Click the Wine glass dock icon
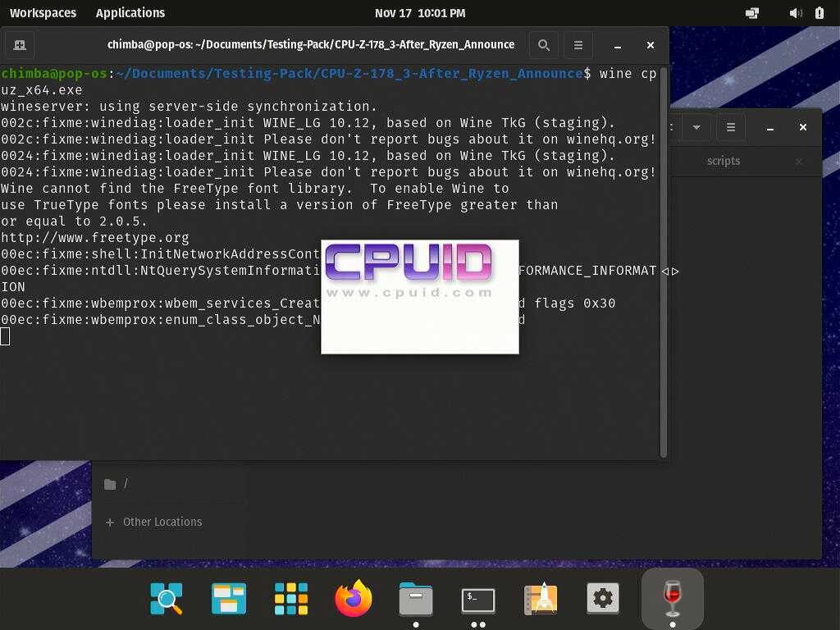Viewport: 840px width, 630px height. (673, 598)
